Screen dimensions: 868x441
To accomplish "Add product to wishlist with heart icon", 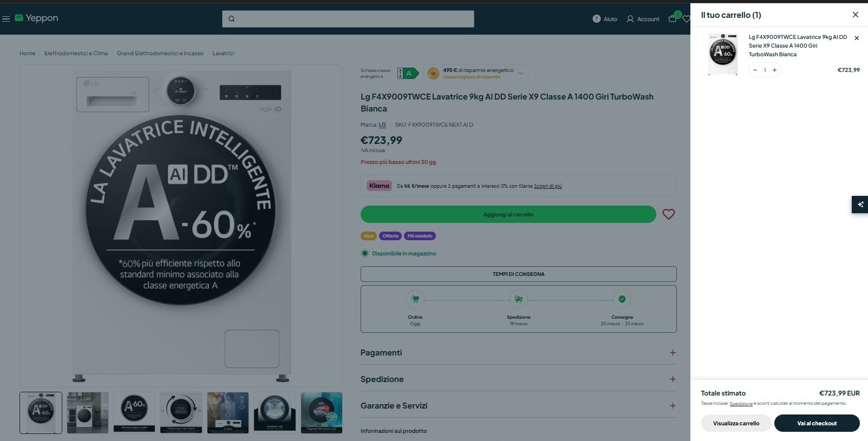I will coord(669,214).
